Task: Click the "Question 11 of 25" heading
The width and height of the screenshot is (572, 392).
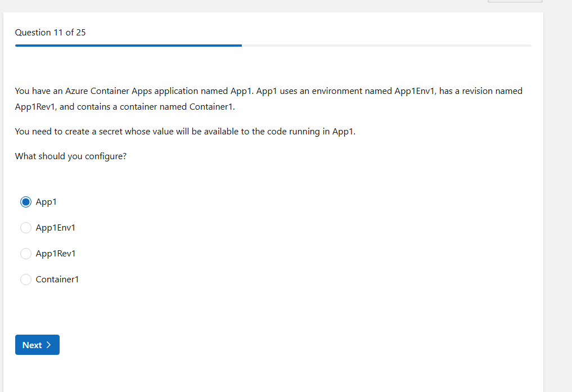Action: 51,33
